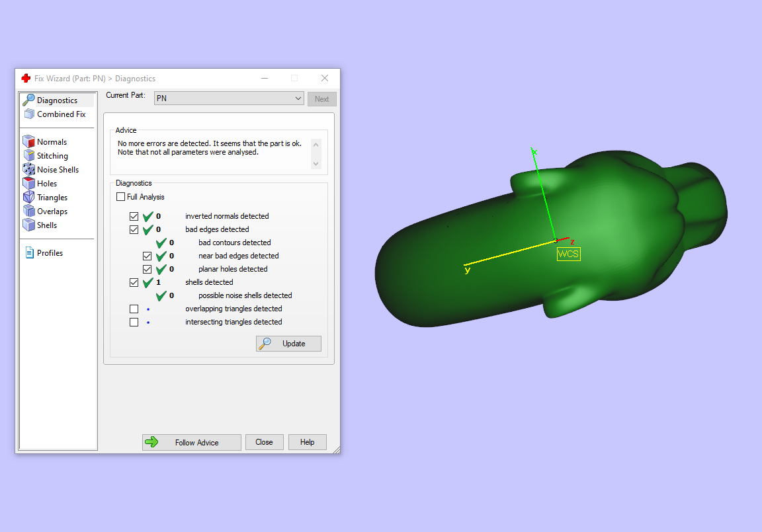
Task: Click the green Follow Advice arrow icon
Action: (151, 441)
